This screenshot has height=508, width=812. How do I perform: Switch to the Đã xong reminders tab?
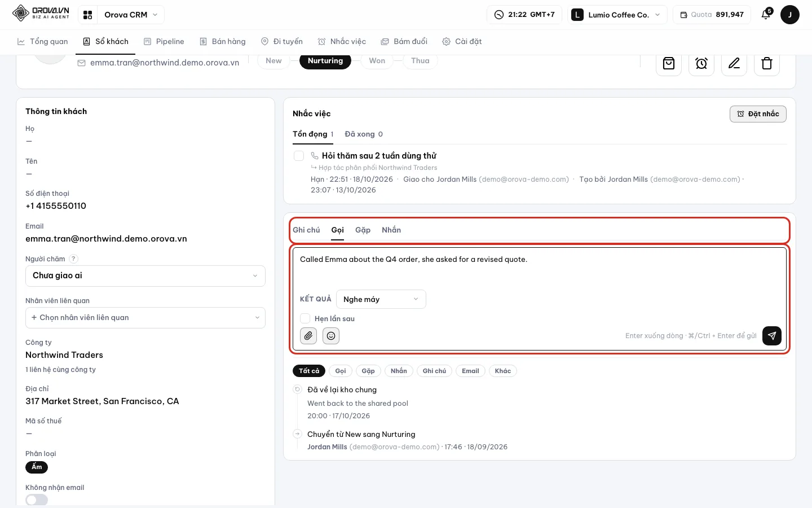(x=364, y=134)
